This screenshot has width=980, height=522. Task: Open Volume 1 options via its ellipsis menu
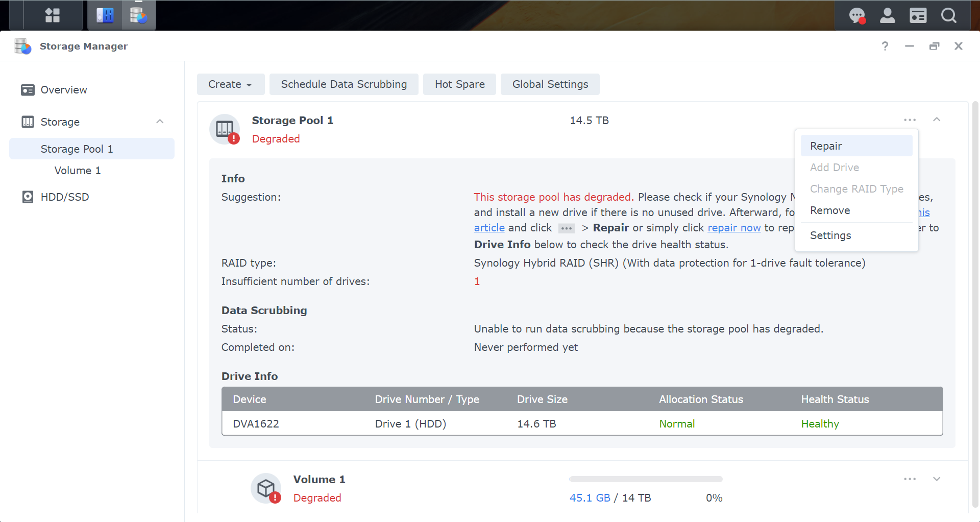(910, 479)
